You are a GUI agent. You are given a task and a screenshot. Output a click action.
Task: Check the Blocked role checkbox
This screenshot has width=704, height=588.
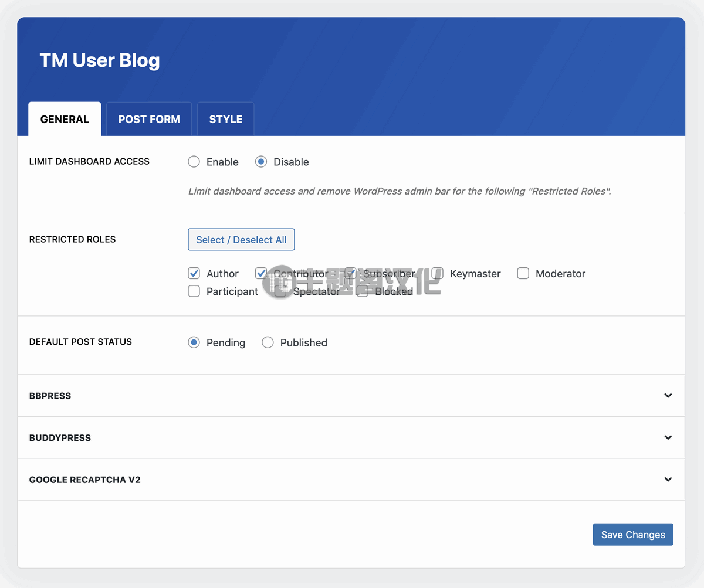[363, 291]
